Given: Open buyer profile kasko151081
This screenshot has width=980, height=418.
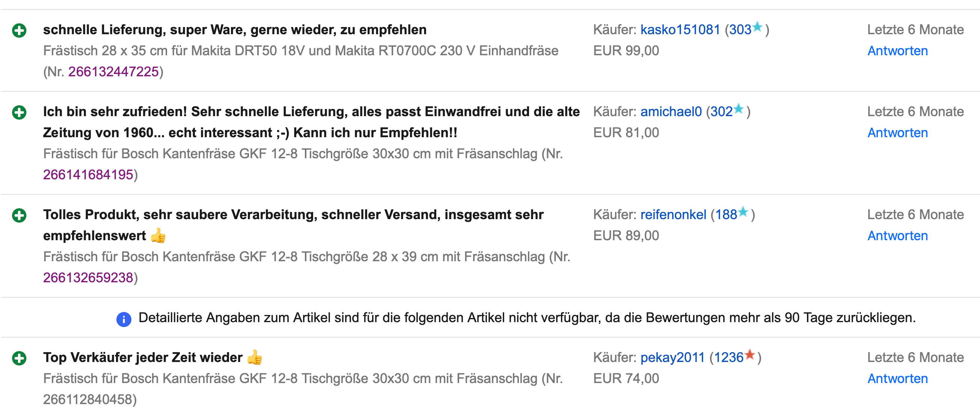Looking at the screenshot, I should click(x=680, y=30).
